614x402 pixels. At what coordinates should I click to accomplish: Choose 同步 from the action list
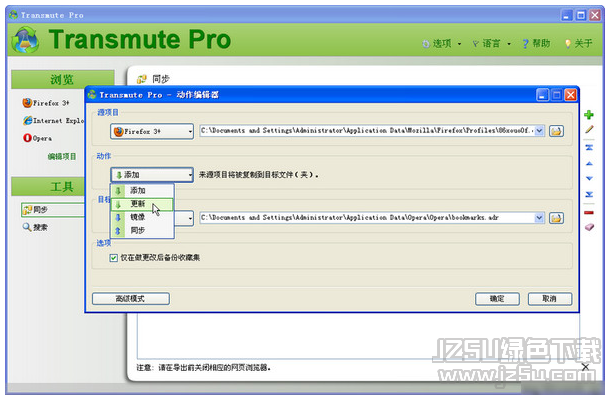[142, 231]
